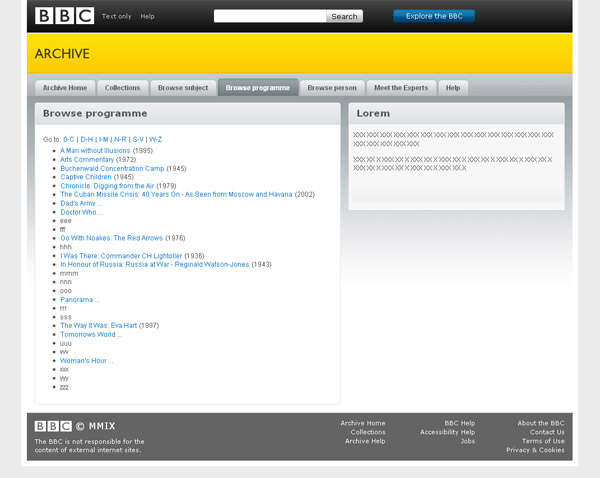The image size is (600, 478).
Task: Open I Was There: Commander CH Lightoller
Action: coord(121,256)
